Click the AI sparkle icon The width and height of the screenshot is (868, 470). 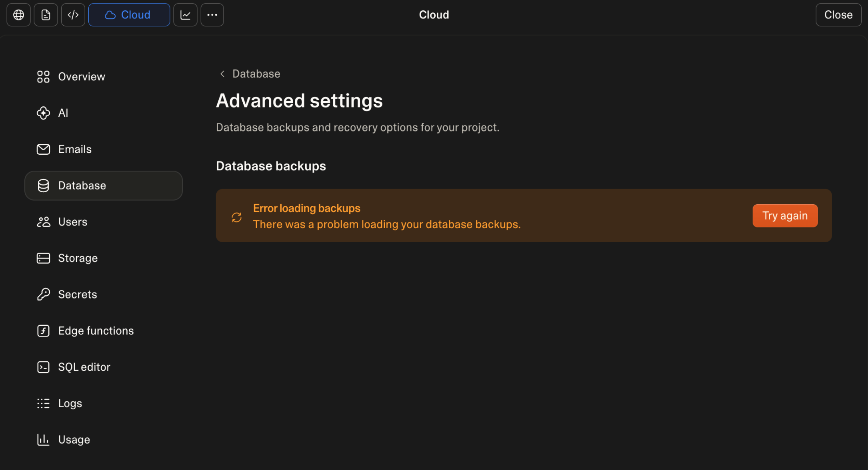[x=43, y=113]
